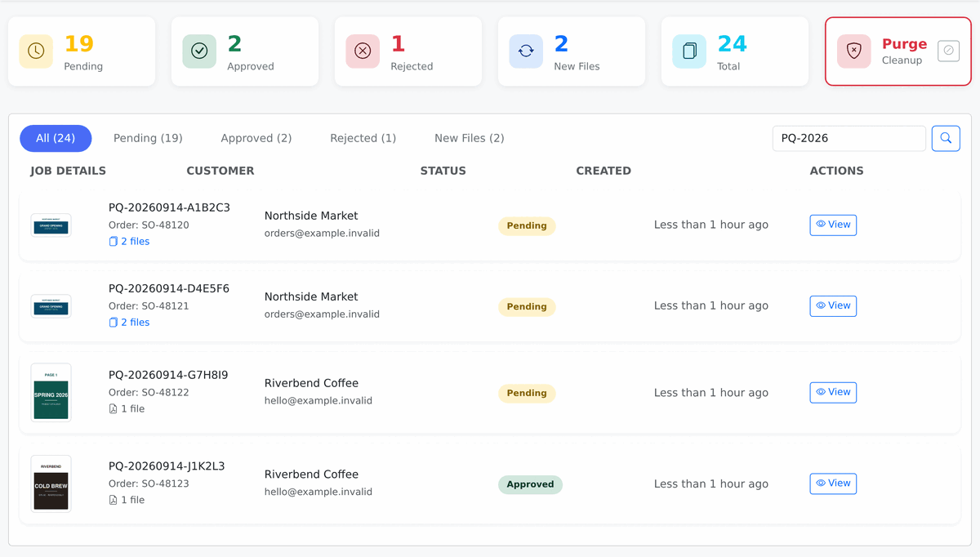980x557 pixels.
Task: View job for order SO-48120
Action: point(833,225)
